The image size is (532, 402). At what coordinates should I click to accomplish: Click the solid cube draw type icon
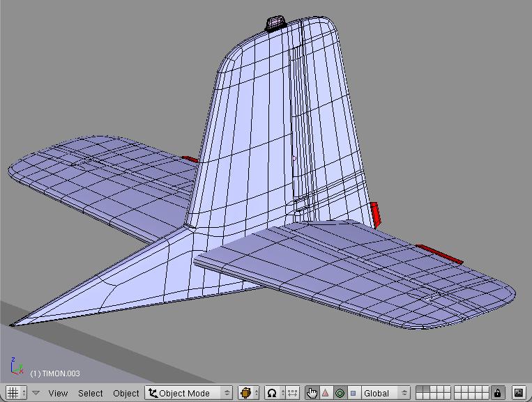(x=245, y=393)
